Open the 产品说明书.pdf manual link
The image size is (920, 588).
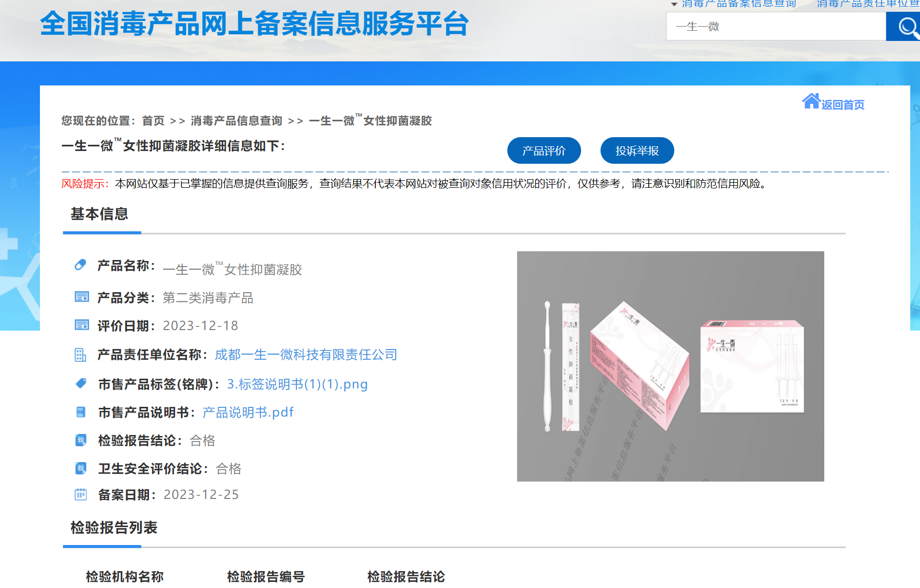click(x=248, y=412)
